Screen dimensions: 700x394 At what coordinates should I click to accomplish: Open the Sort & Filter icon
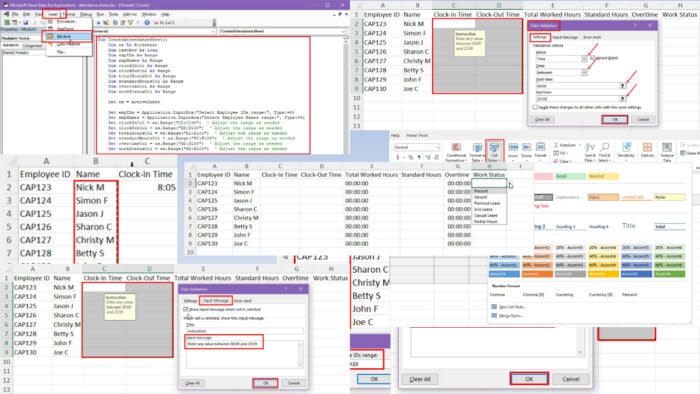(x=590, y=147)
